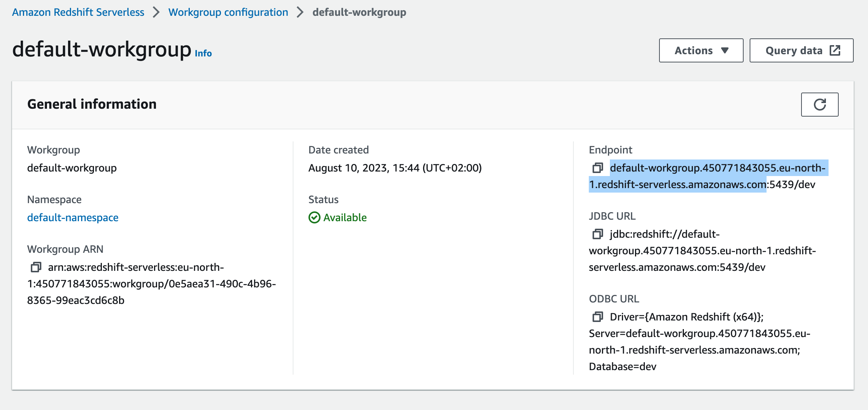Click the jdbc:redshift URL text
The image size is (868, 410).
tap(702, 251)
